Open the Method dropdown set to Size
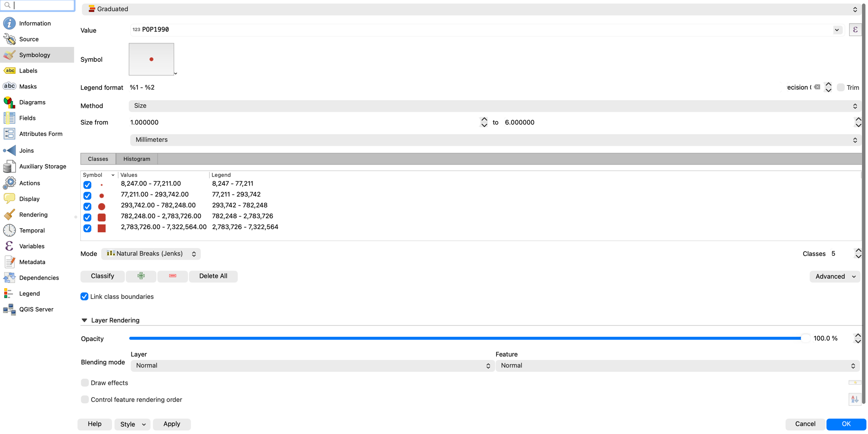Screen dimensions: 868x434 (495, 106)
